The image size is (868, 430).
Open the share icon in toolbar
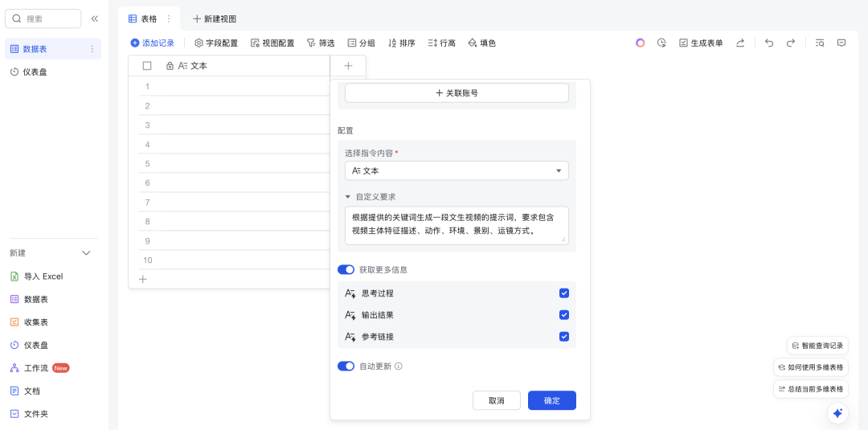coord(740,43)
